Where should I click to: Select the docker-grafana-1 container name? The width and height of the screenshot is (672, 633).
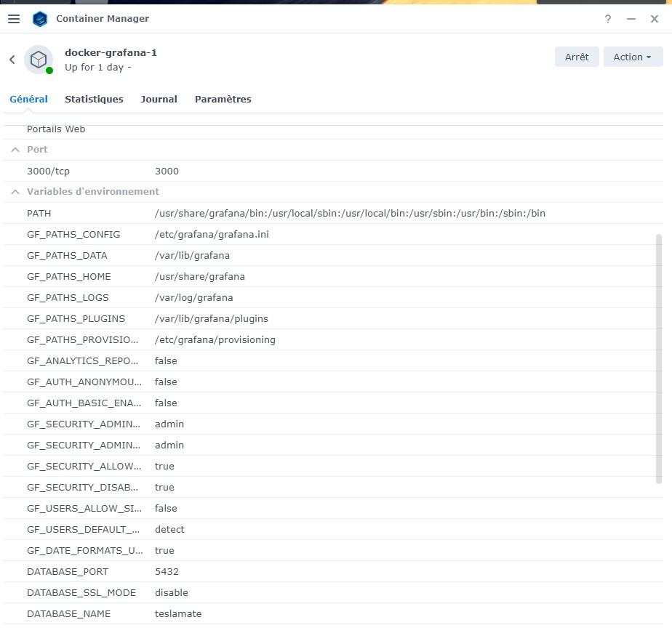tap(111, 52)
